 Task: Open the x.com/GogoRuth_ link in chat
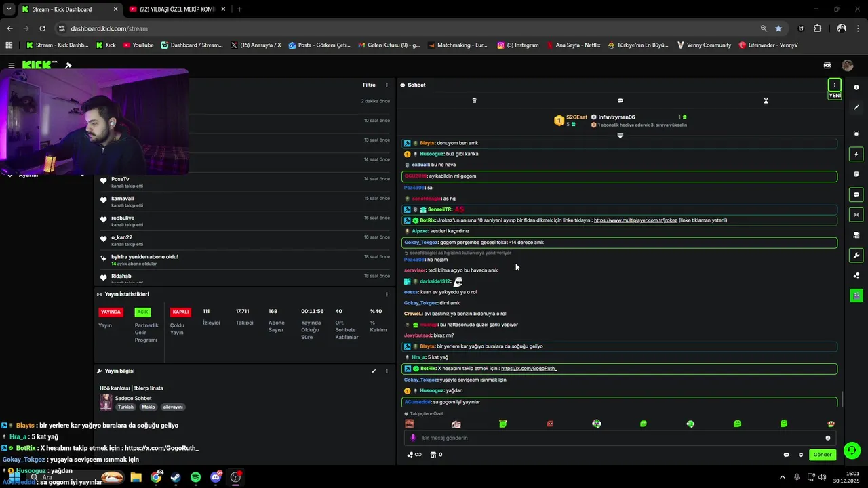tap(529, 369)
